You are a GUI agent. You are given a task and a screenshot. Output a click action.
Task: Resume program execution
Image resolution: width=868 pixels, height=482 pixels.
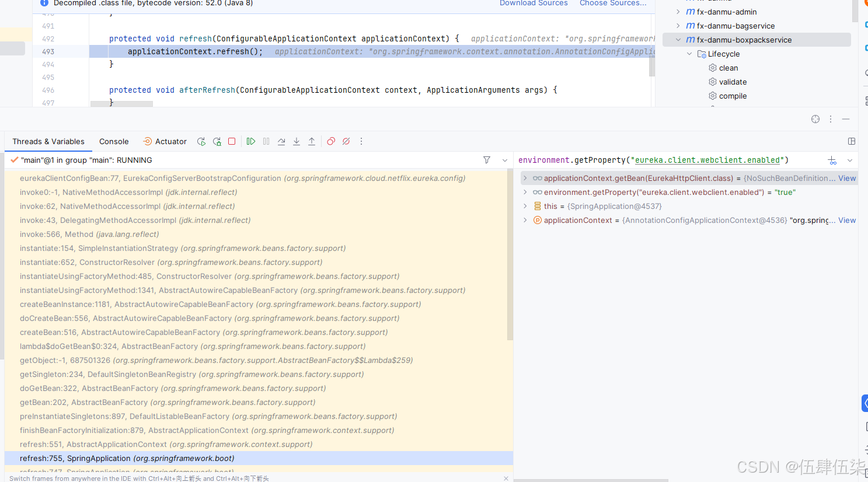point(251,141)
